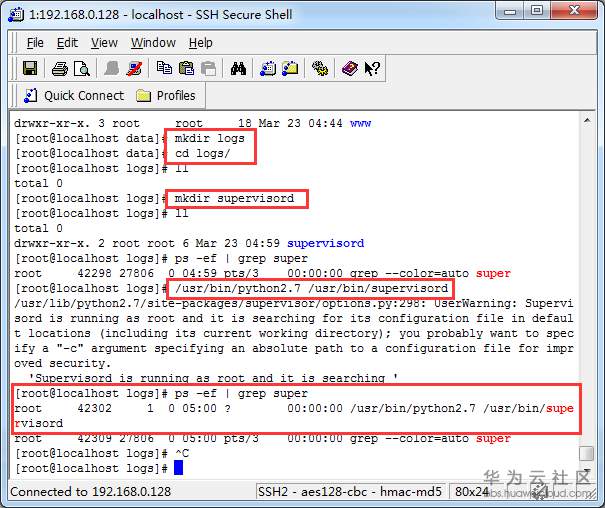Open the Help book icon
The width and height of the screenshot is (605, 508).
click(350, 68)
